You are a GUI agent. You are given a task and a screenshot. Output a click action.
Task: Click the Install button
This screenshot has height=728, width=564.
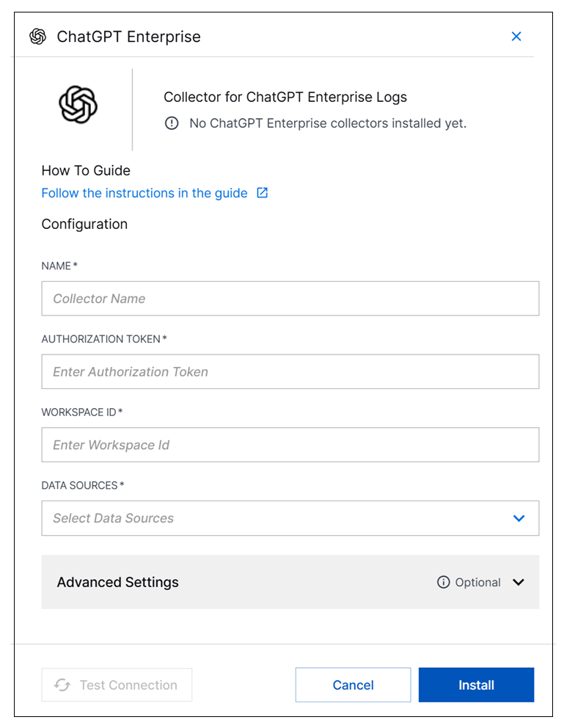(x=476, y=685)
